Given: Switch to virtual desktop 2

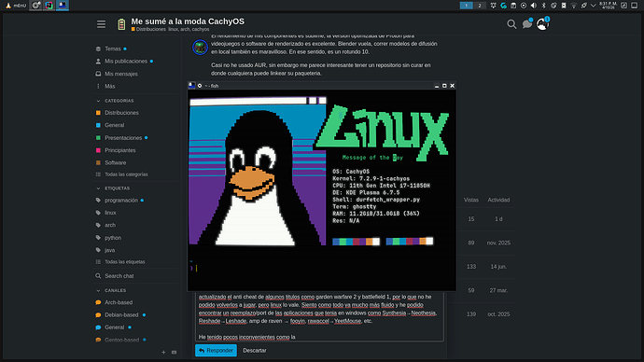Looking at the screenshot, I should (x=480, y=6).
